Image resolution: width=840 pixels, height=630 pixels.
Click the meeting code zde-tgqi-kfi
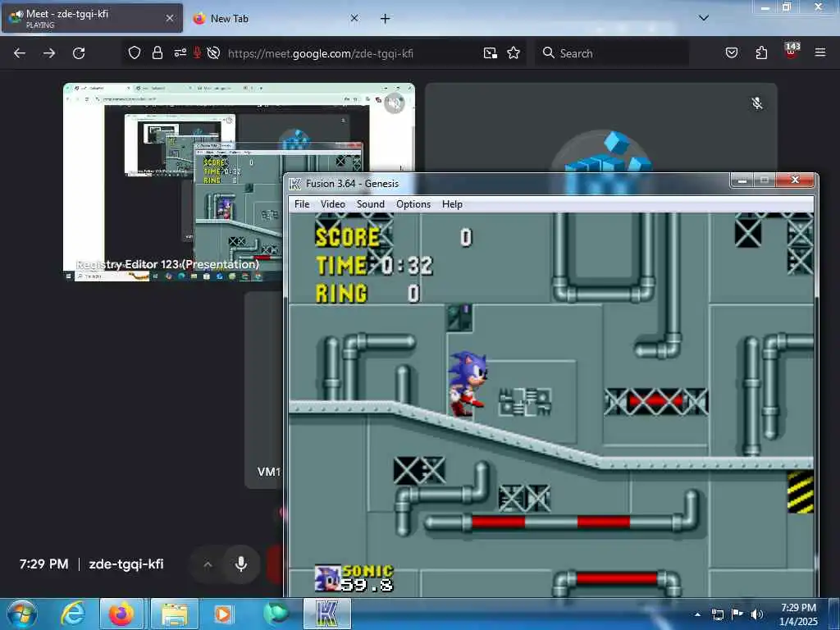tap(126, 564)
